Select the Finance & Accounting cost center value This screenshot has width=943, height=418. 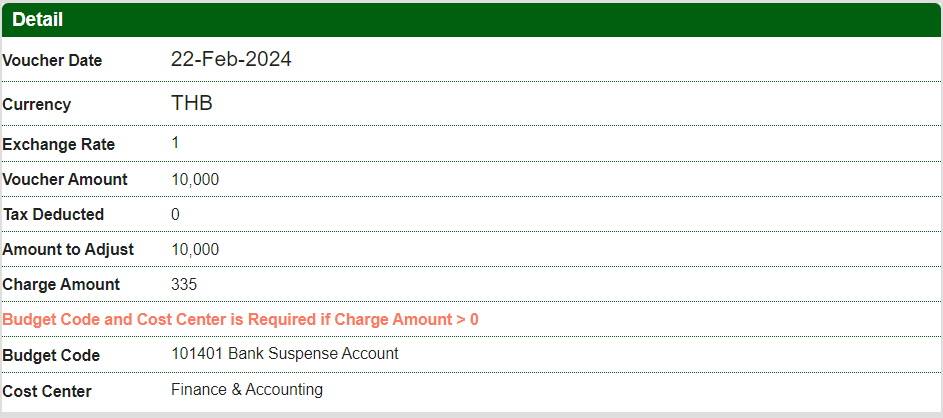click(247, 390)
